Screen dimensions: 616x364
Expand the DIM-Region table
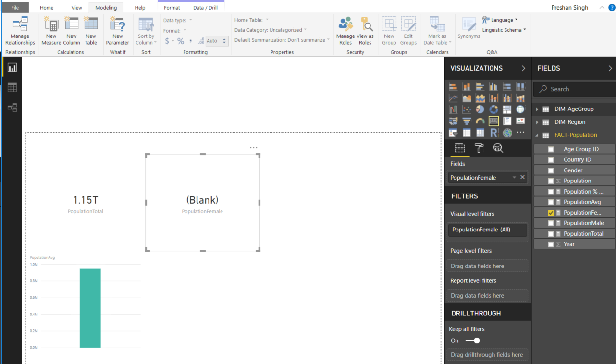(x=537, y=122)
